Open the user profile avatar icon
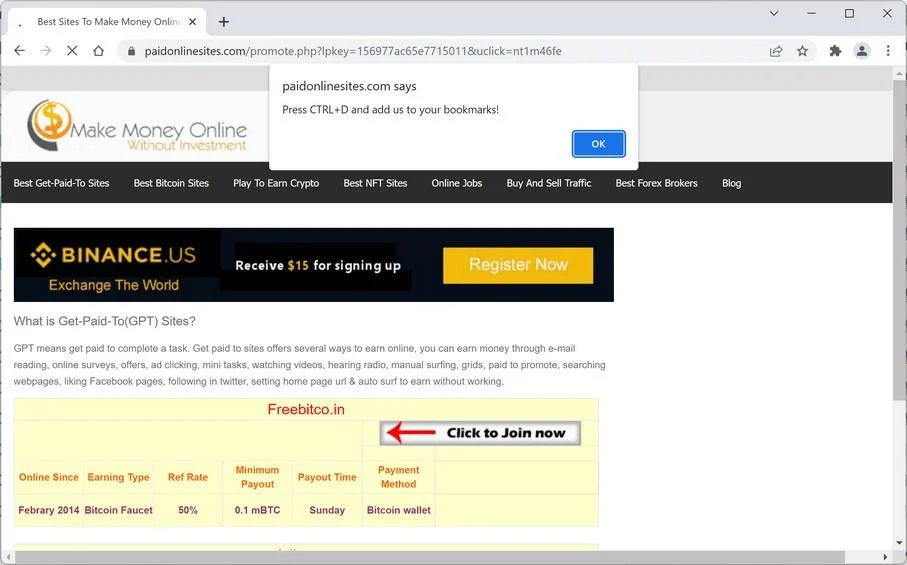907x565 pixels. click(x=862, y=51)
